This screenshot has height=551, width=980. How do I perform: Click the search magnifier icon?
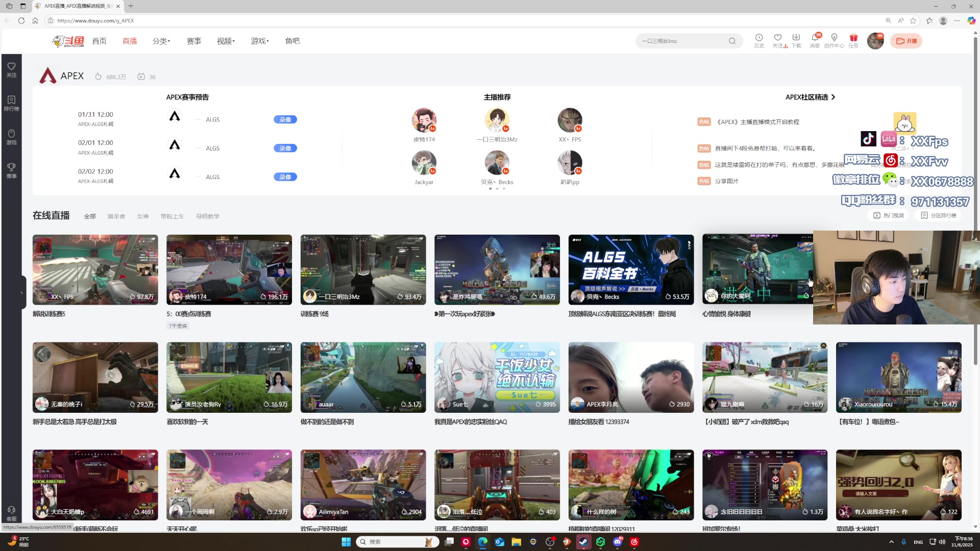(x=732, y=41)
